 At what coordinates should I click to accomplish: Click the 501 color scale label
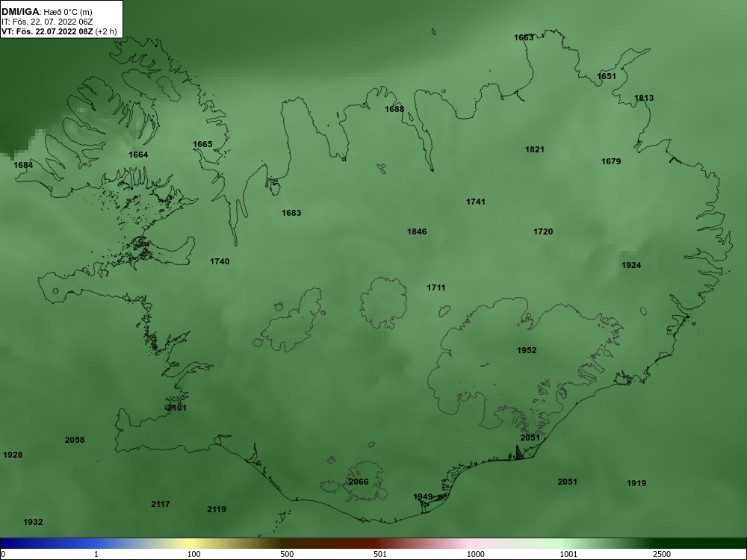[380, 554]
